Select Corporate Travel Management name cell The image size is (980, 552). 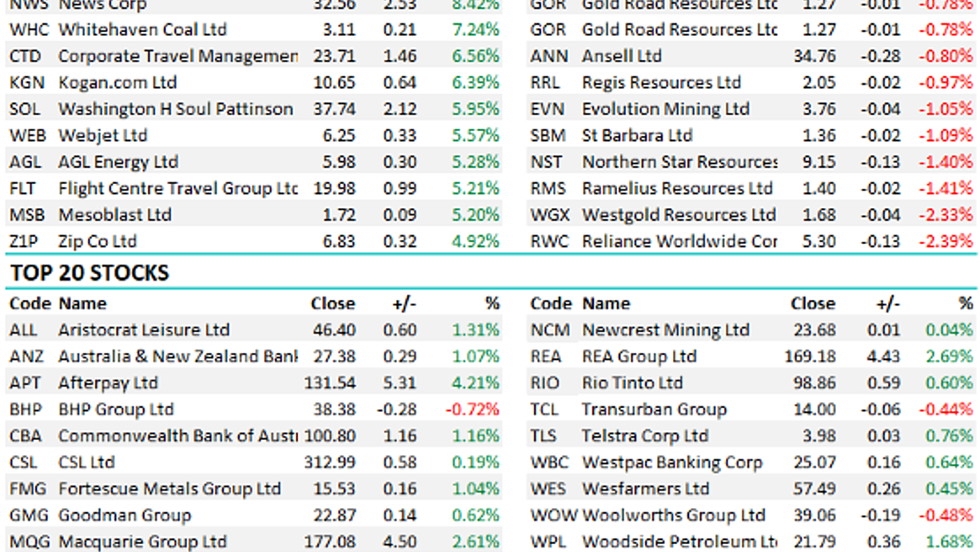pos(177,56)
